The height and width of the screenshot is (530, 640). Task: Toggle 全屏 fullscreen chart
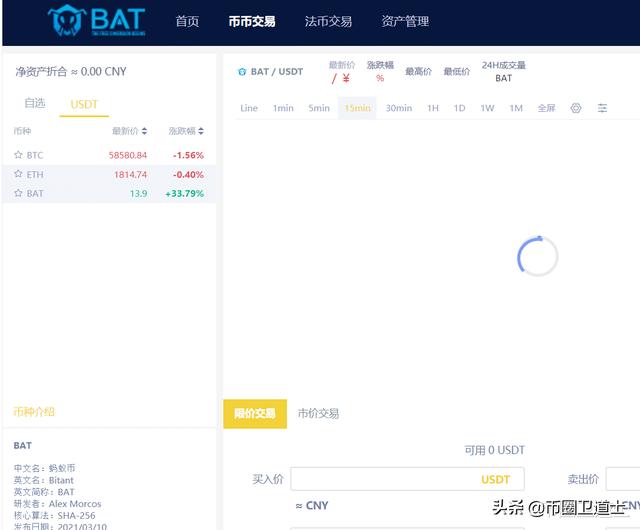[x=547, y=108]
